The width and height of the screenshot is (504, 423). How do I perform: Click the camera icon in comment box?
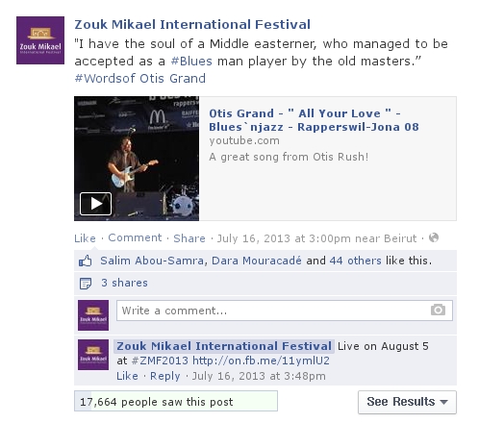pyautogui.click(x=438, y=310)
